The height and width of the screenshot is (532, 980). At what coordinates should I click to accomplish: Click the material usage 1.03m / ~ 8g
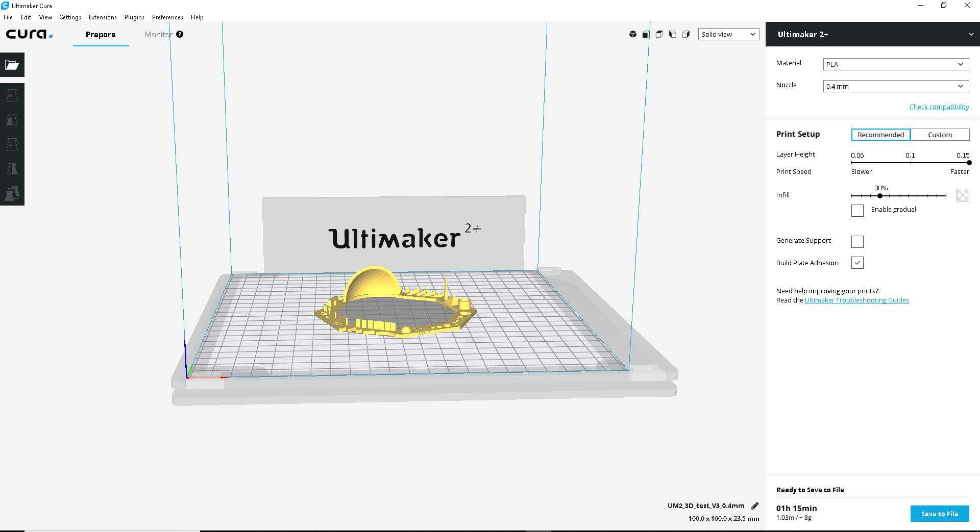point(794,518)
